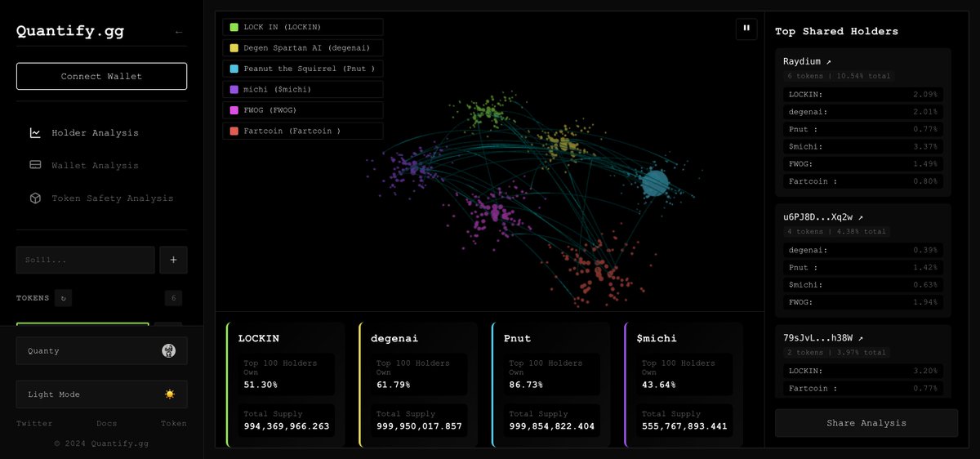Click Raydium's FWOG 1.49% row
This screenshot has height=459, width=980.
tap(863, 164)
